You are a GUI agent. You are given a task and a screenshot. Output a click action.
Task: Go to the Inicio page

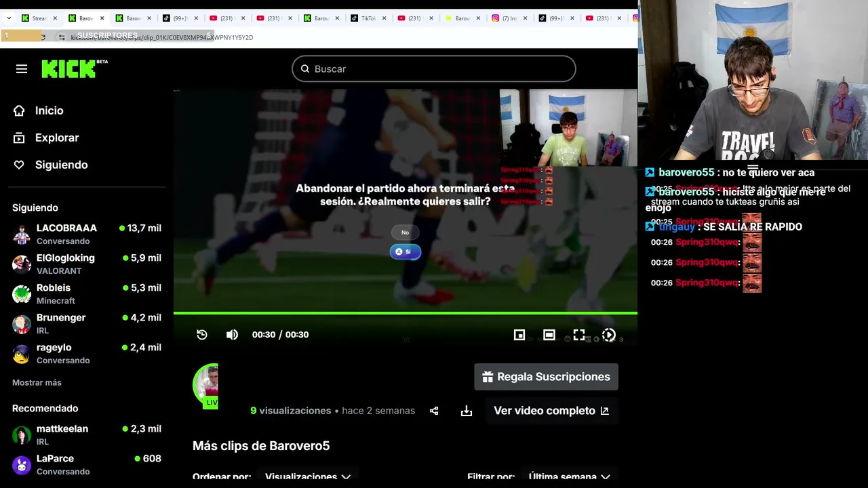click(x=49, y=110)
